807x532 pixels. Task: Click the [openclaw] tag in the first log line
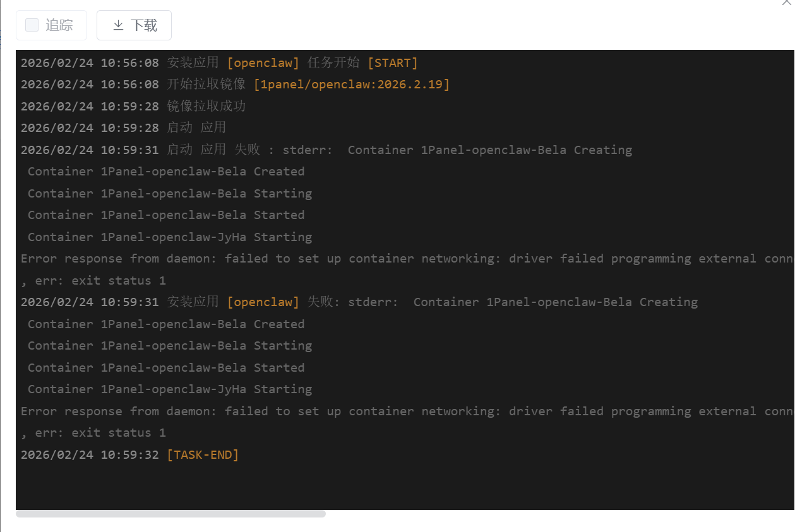[263, 63]
